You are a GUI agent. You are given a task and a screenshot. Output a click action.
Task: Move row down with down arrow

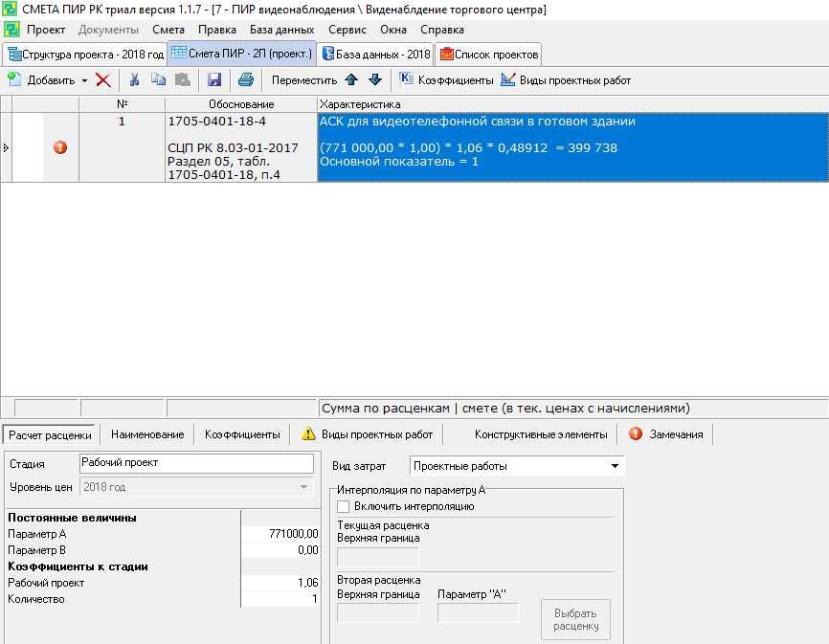[x=375, y=79]
